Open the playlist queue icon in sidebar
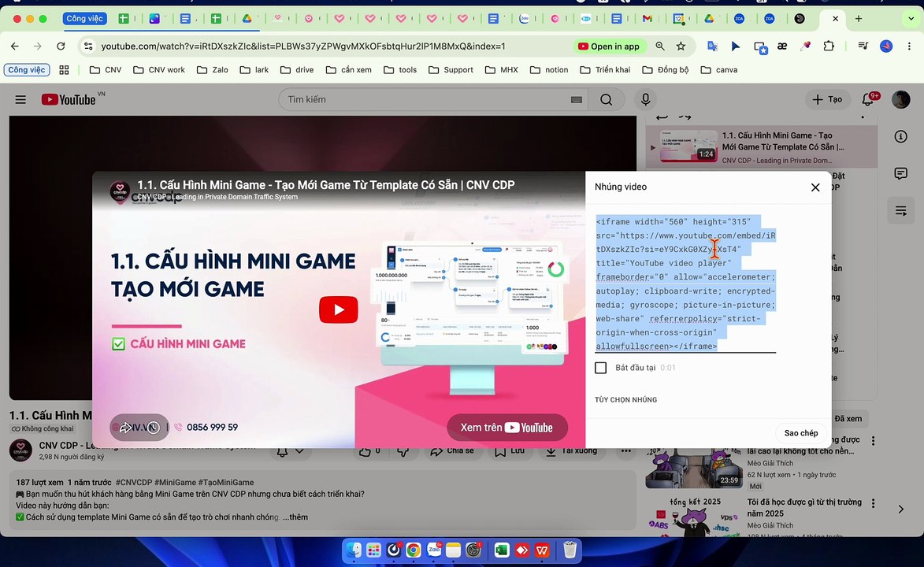924x567 pixels. click(900, 210)
